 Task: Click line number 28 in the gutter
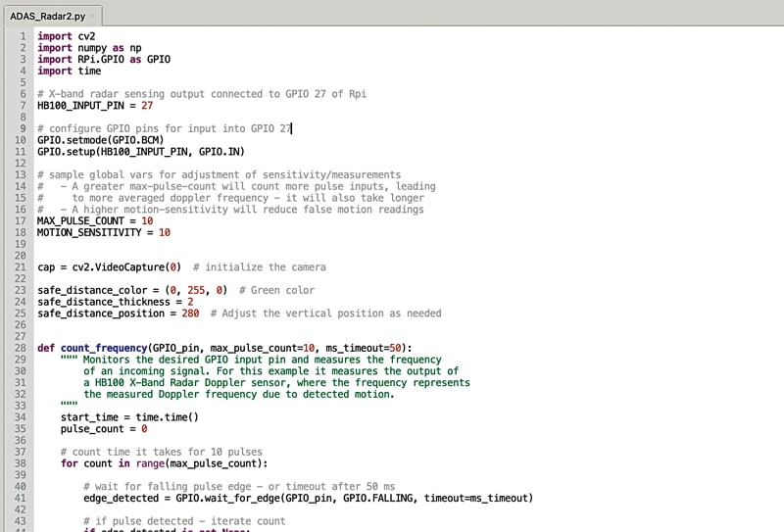20,348
